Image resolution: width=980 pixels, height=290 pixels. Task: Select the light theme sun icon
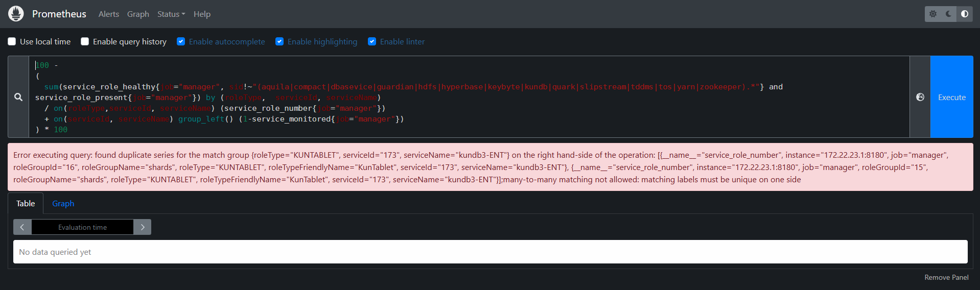click(933, 14)
